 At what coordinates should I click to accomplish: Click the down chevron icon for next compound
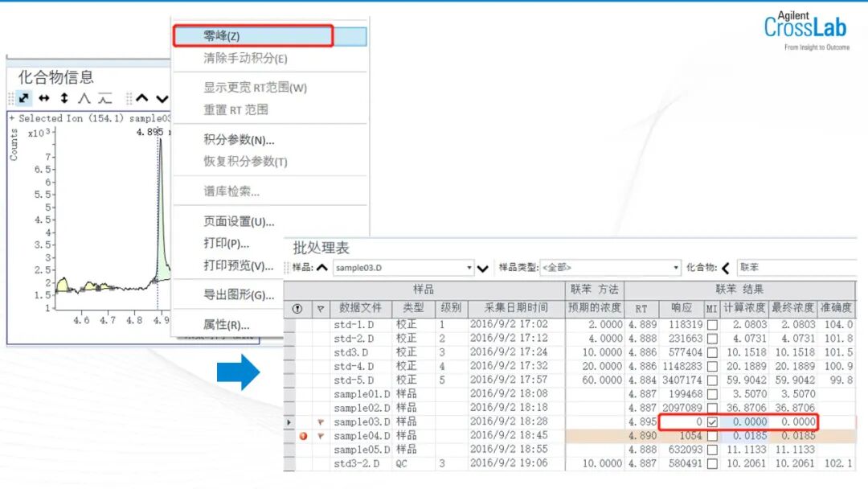tap(162, 98)
